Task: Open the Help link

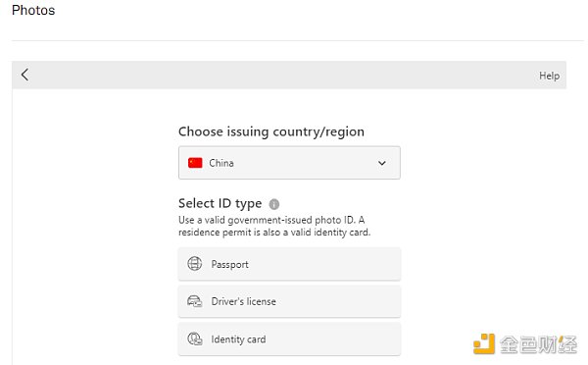Action: point(549,76)
